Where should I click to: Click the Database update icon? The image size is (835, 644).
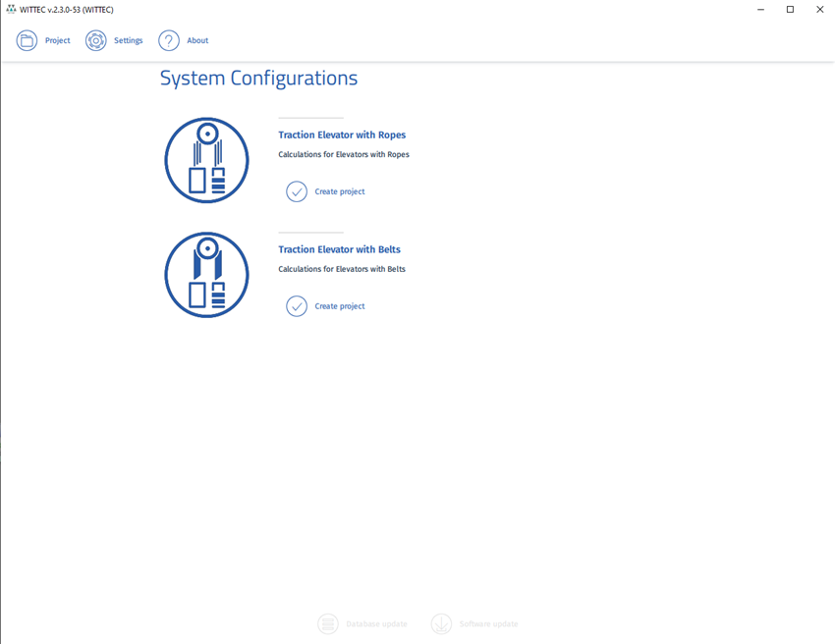pyautogui.click(x=328, y=624)
